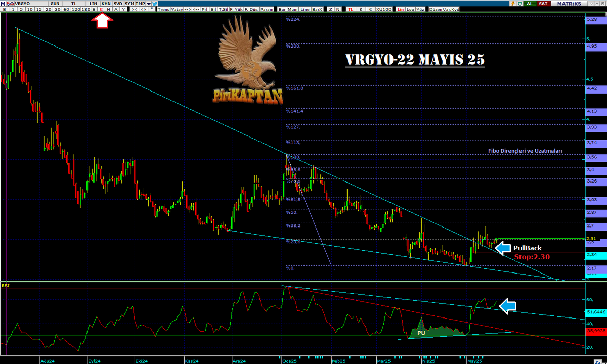Select the Prl parallel line tool

(x=205, y=10)
